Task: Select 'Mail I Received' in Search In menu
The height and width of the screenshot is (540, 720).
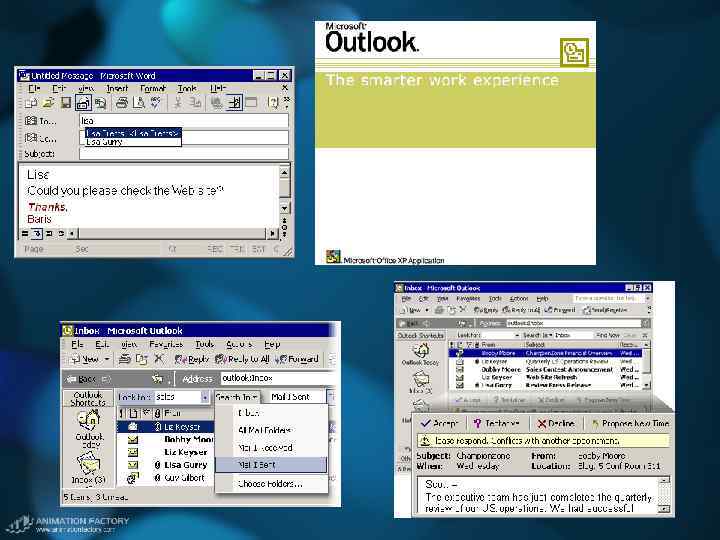Action: [x=271, y=448]
